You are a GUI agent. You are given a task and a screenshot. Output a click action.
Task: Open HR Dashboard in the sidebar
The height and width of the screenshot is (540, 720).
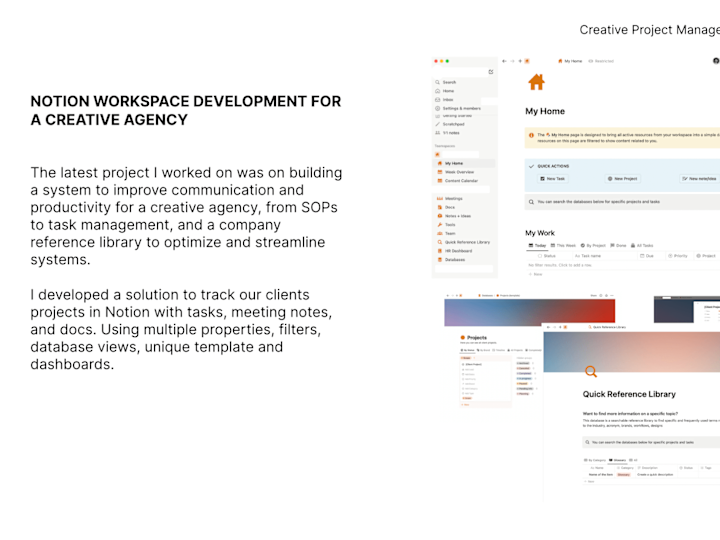pyautogui.click(x=455, y=251)
